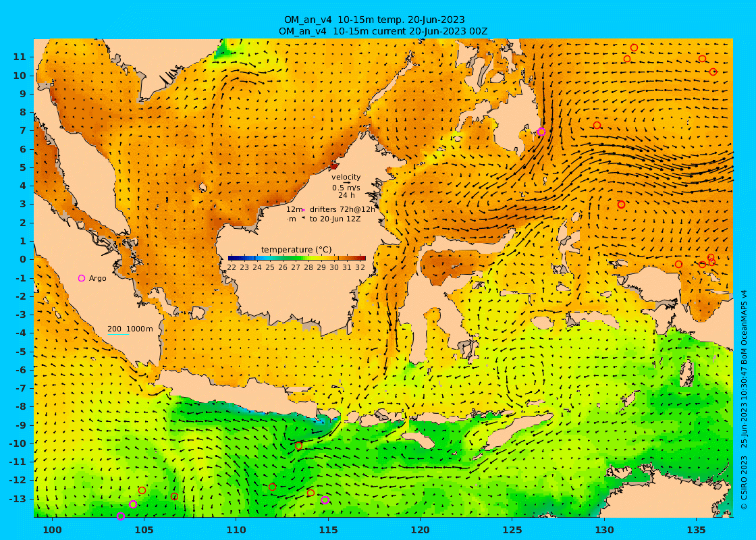Pick the red float circle near 10°N 136°E
756x540 pixels.
point(713,72)
